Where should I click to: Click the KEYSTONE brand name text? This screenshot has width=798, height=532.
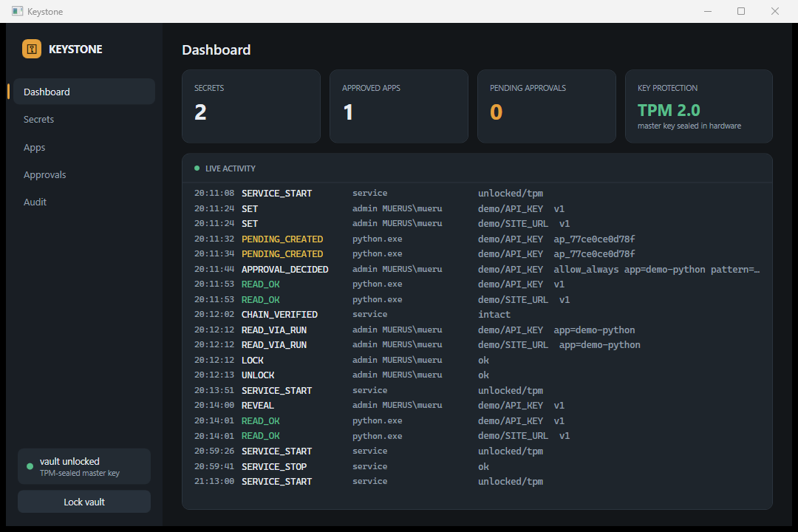coord(75,50)
